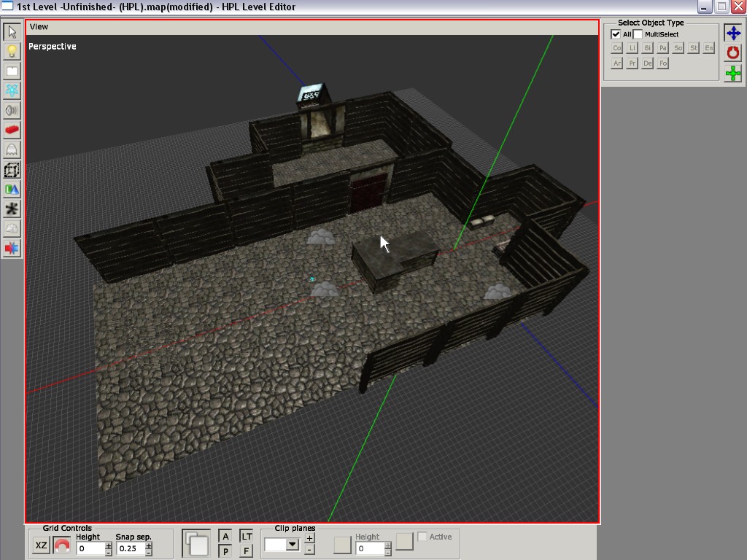Pick the Sounds speaker tool
The width and height of the screenshot is (747, 560).
click(x=12, y=110)
